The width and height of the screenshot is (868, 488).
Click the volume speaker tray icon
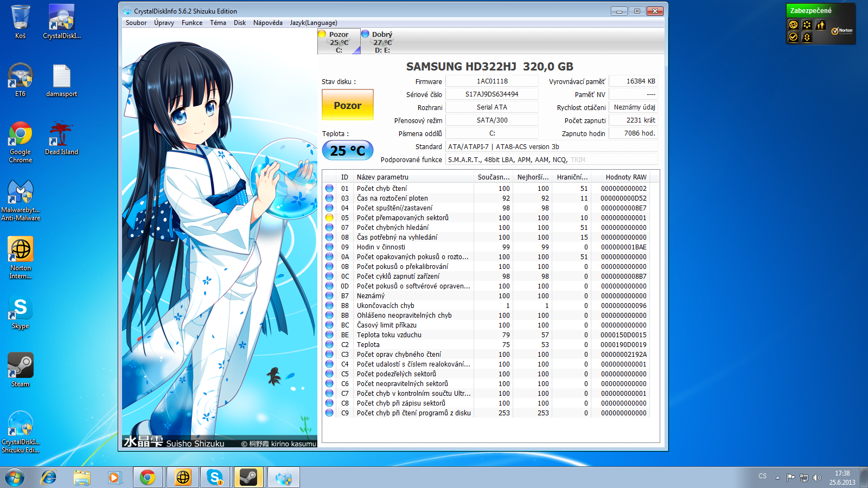(x=817, y=478)
